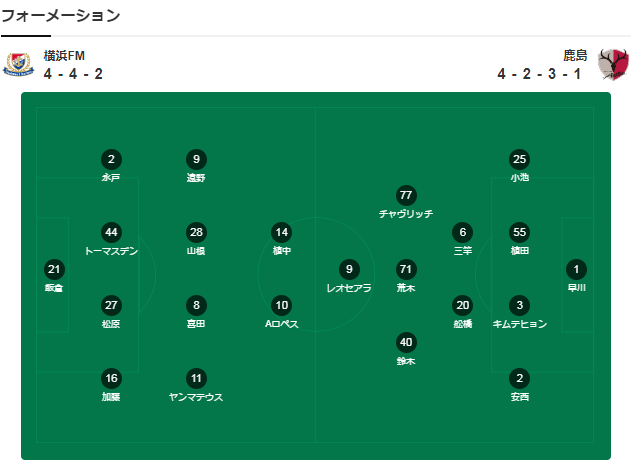The image size is (634, 463).
Task: Click the Yokohama FM team crest
Action: click(x=19, y=64)
